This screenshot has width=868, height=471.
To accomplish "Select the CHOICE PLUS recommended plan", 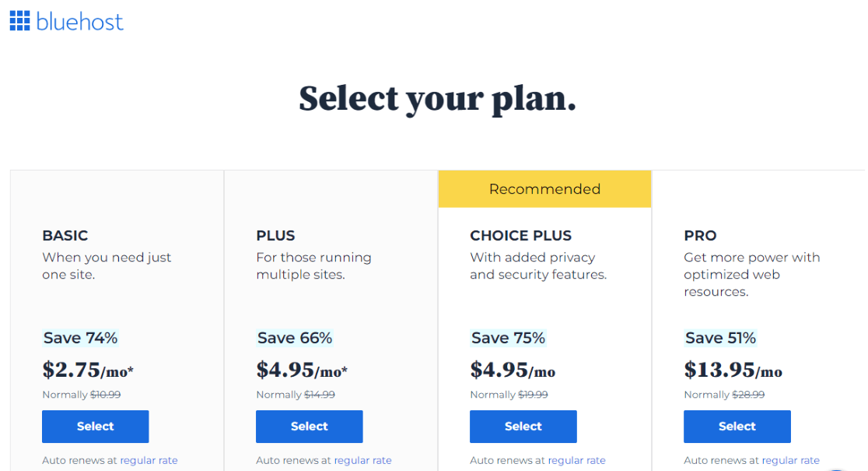I will [x=523, y=427].
